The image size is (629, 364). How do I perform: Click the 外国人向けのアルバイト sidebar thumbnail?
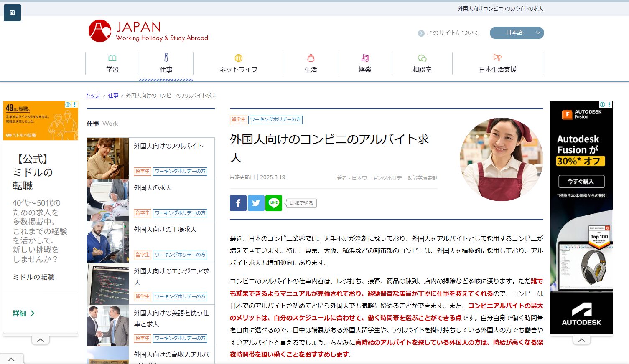(x=107, y=159)
